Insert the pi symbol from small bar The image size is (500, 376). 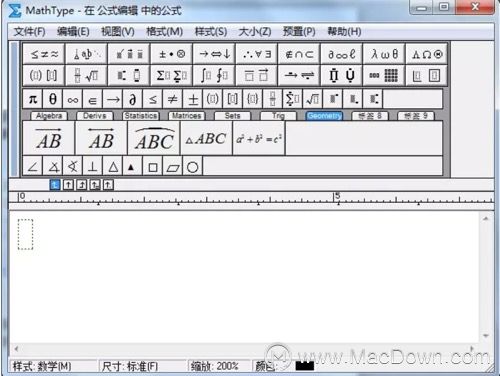[33, 99]
